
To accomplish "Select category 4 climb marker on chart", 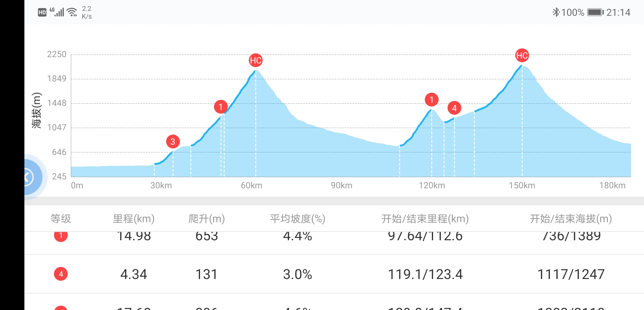I will coord(454,108).
